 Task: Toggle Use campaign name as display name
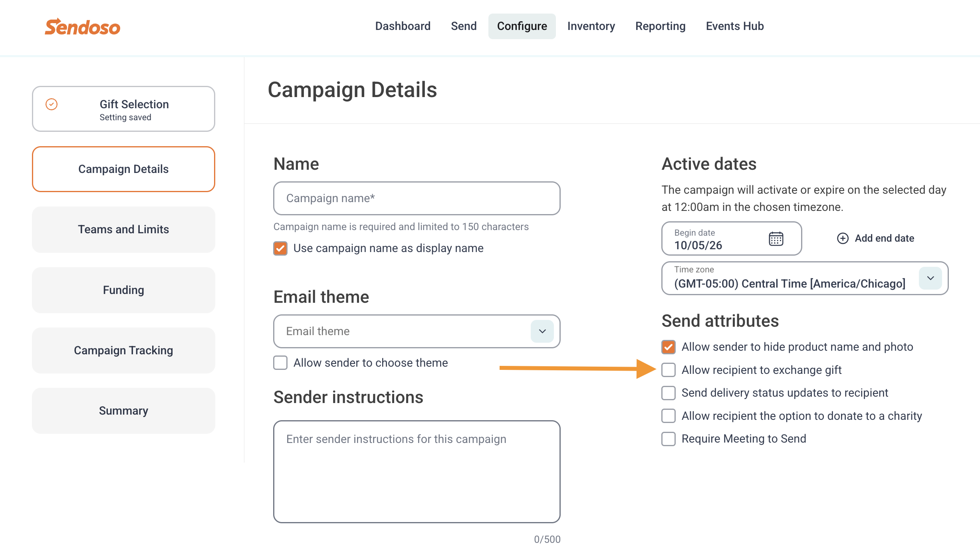pyautogui.click(x=280, y=248)
